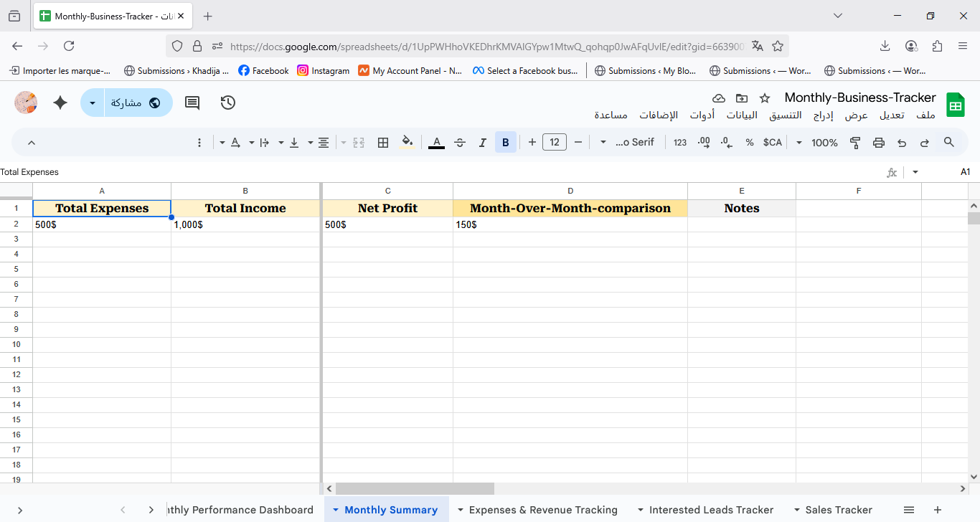Open the zoom 100% dropdown

(817, 143)
